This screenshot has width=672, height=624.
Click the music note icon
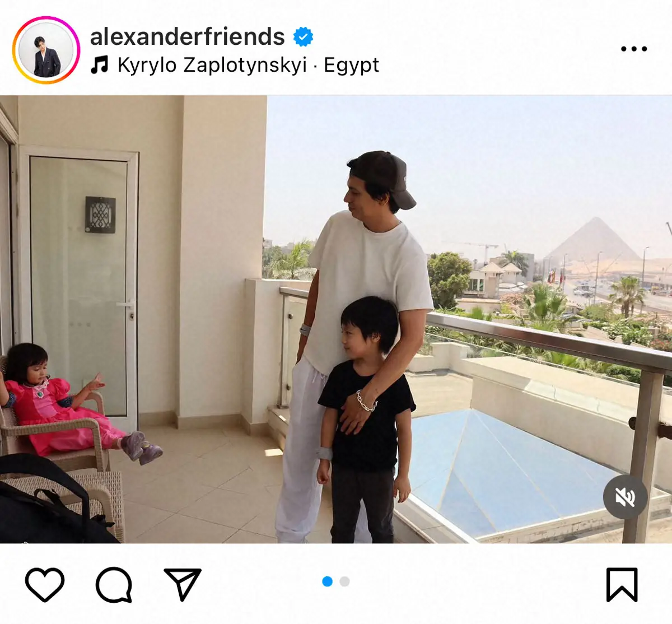pos(100,65)
